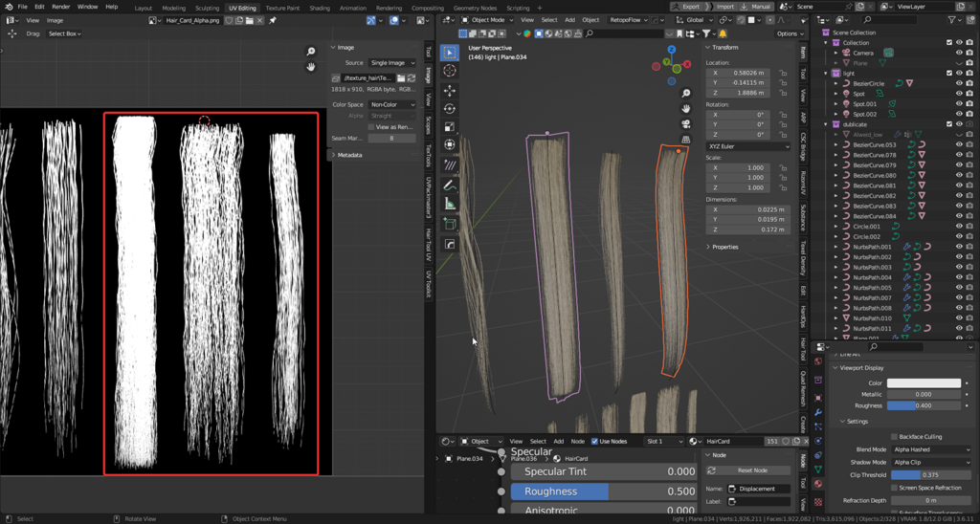
Task: Uncheck Use Nodes in the shader editor
Action: point(594,442)
